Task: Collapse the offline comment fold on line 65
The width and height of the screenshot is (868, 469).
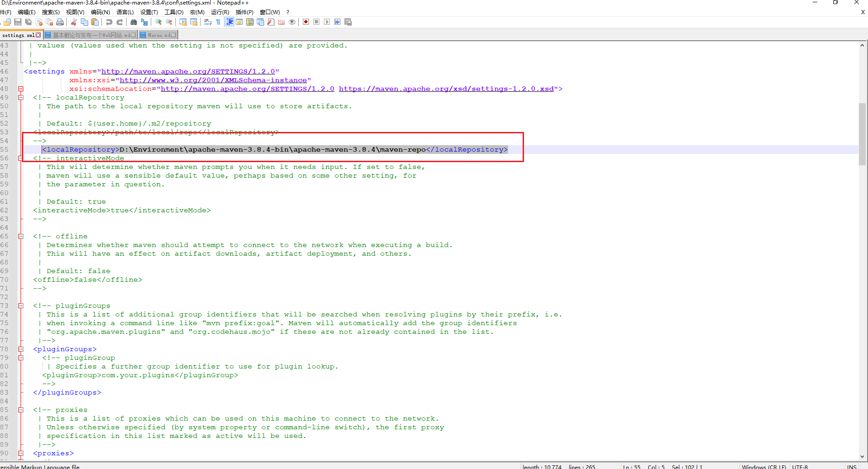Action: (21, 236)
